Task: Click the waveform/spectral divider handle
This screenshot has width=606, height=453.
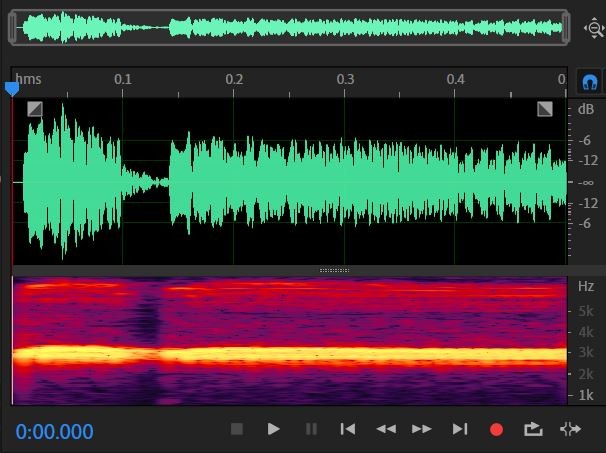Action: (333, 270)
